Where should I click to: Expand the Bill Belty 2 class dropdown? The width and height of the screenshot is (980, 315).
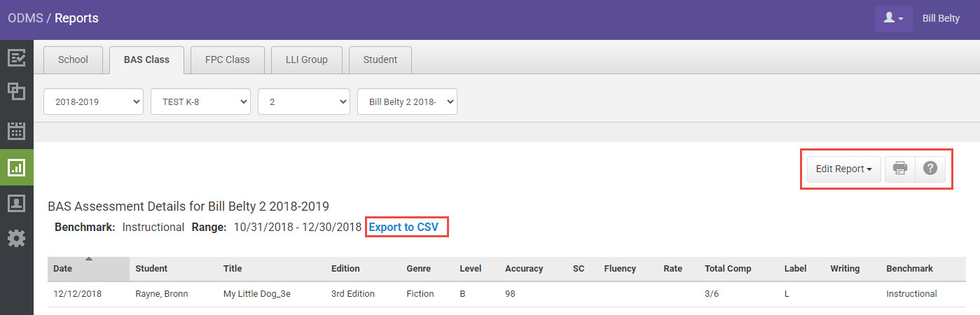pyautogui.click(x=407, y=101)
